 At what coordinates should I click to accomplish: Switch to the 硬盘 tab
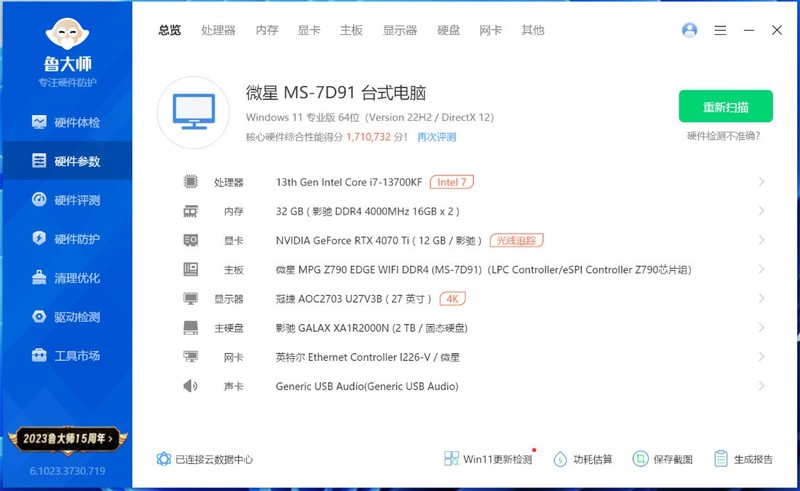448,30
